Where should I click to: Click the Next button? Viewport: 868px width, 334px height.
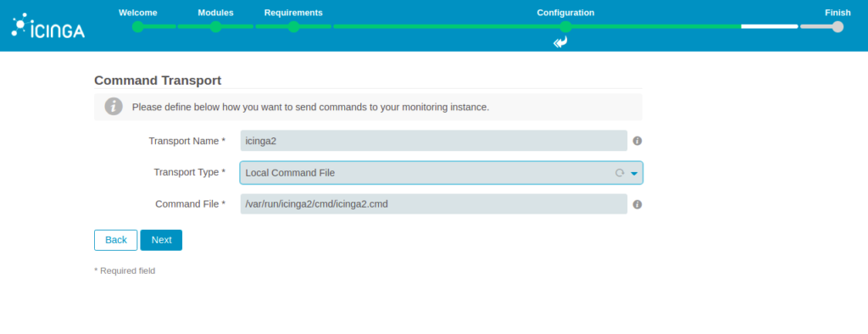click(161, 240)
